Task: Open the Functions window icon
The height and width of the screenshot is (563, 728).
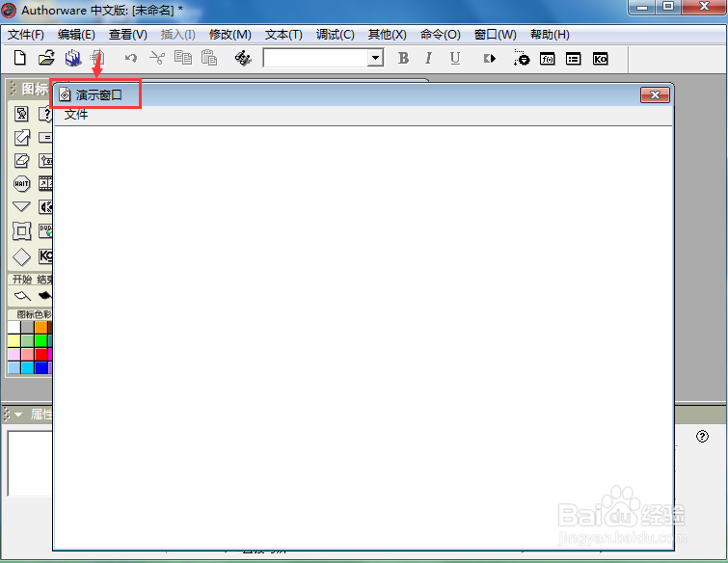Action: pyautogui.click(x=548, y=59)
